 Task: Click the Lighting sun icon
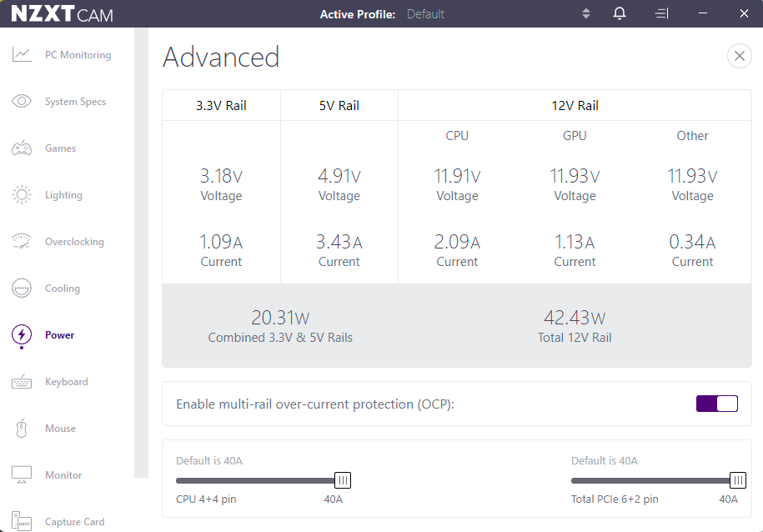(22, 194)
